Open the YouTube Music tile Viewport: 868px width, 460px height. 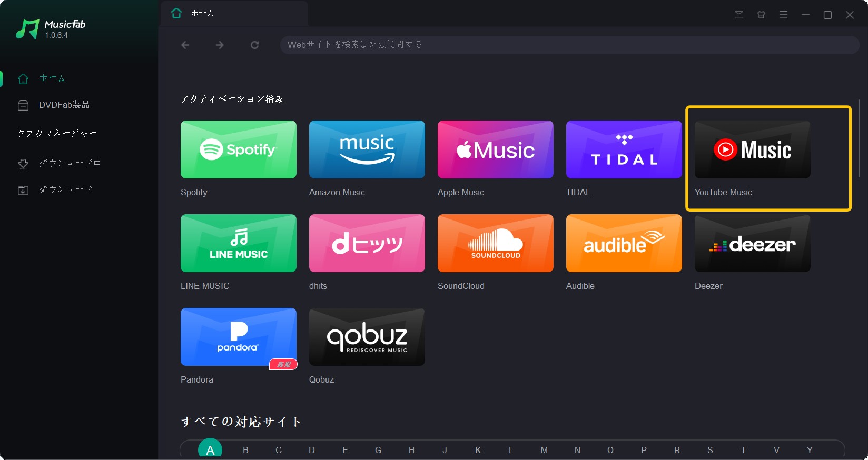pyautogui.click(x=752, y=149)
